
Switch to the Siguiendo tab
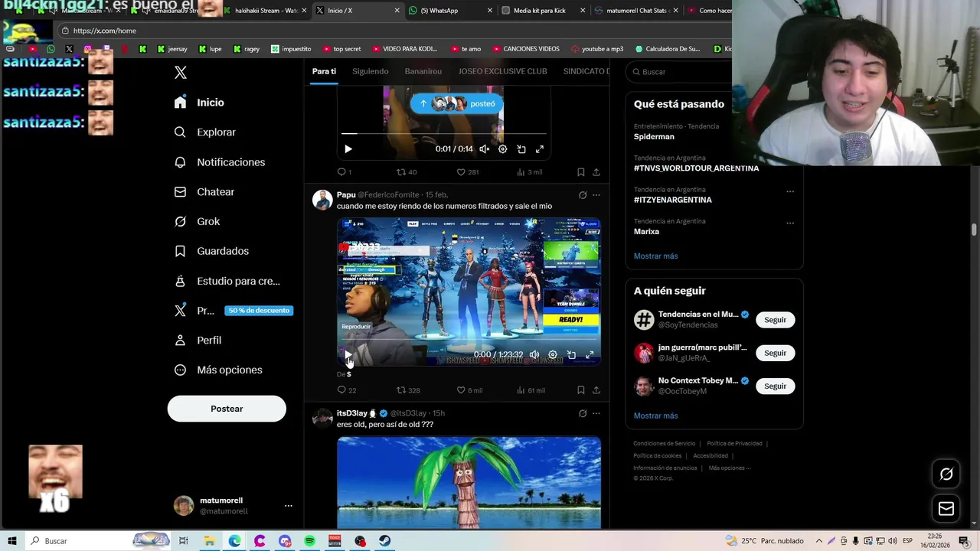(371, 71)
